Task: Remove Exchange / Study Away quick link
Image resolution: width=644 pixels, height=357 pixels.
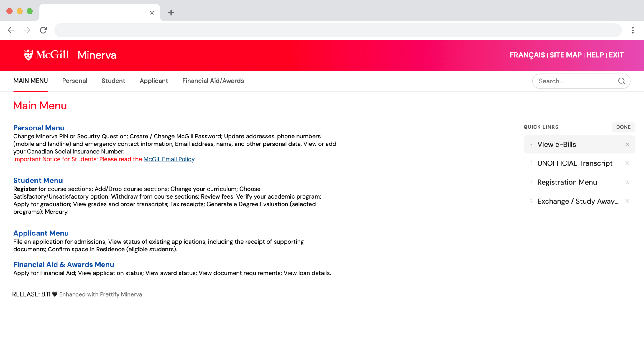Action: pos(627,201)
